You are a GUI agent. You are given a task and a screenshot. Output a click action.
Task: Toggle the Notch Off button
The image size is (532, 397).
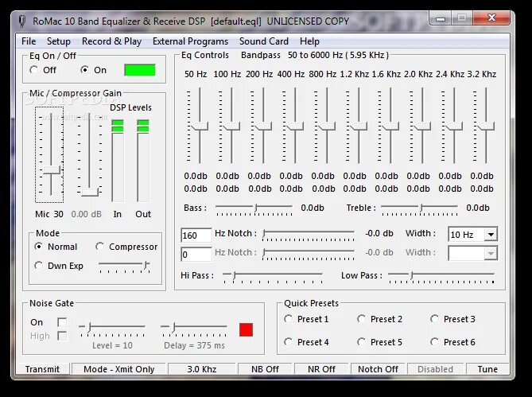378,369
